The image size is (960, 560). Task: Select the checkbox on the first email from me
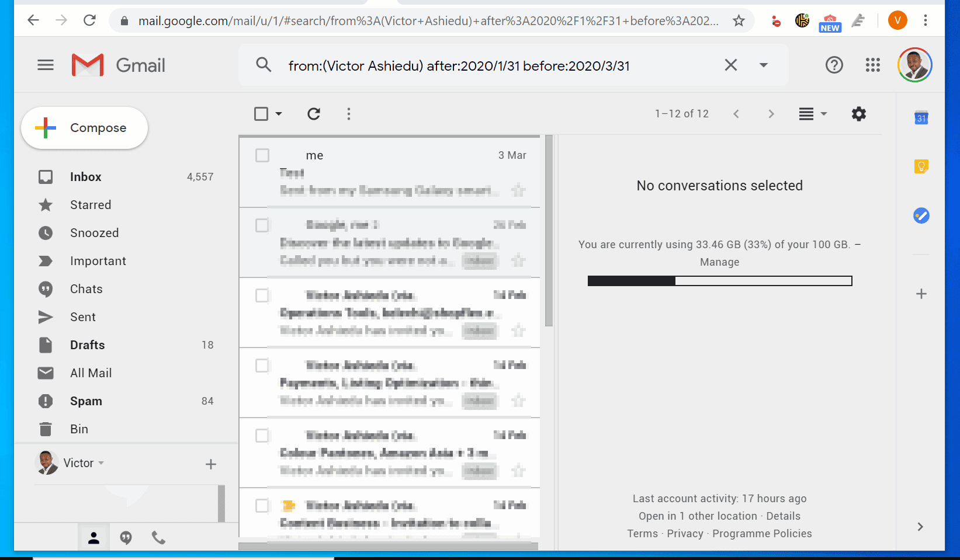tap(262, 155)
